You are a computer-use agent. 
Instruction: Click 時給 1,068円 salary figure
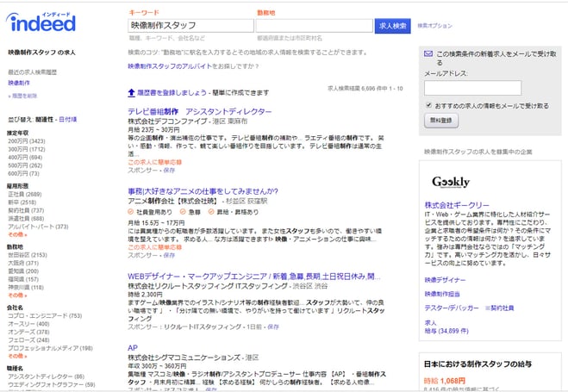(x=445, y=381)
